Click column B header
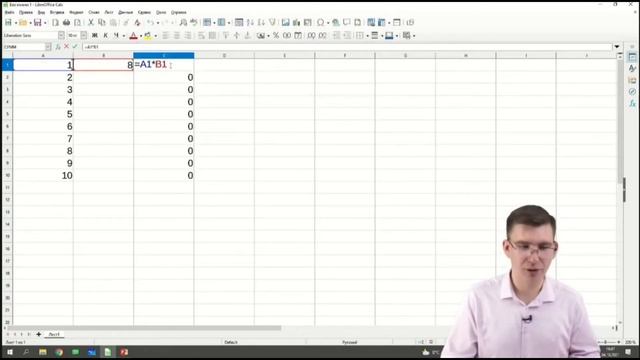Screen dimensions: 640x360 [103, 55]
